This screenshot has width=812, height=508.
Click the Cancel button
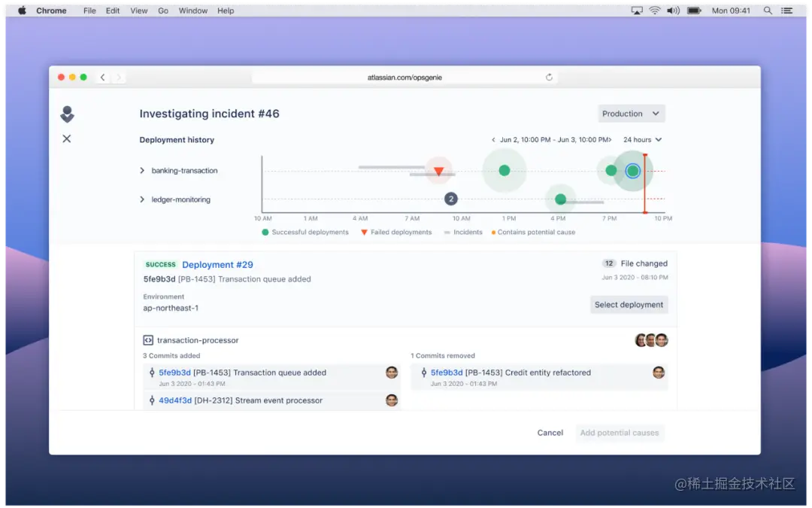point(550,433)
